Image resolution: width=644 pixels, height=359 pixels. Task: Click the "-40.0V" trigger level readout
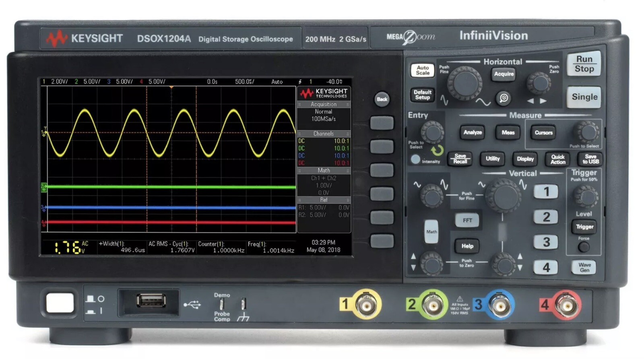(334, 82)
